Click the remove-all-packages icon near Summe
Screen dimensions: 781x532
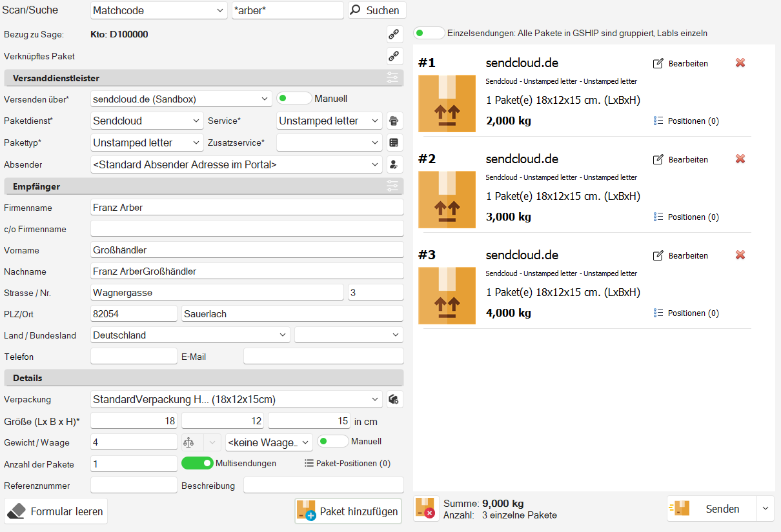click(425, 508)
